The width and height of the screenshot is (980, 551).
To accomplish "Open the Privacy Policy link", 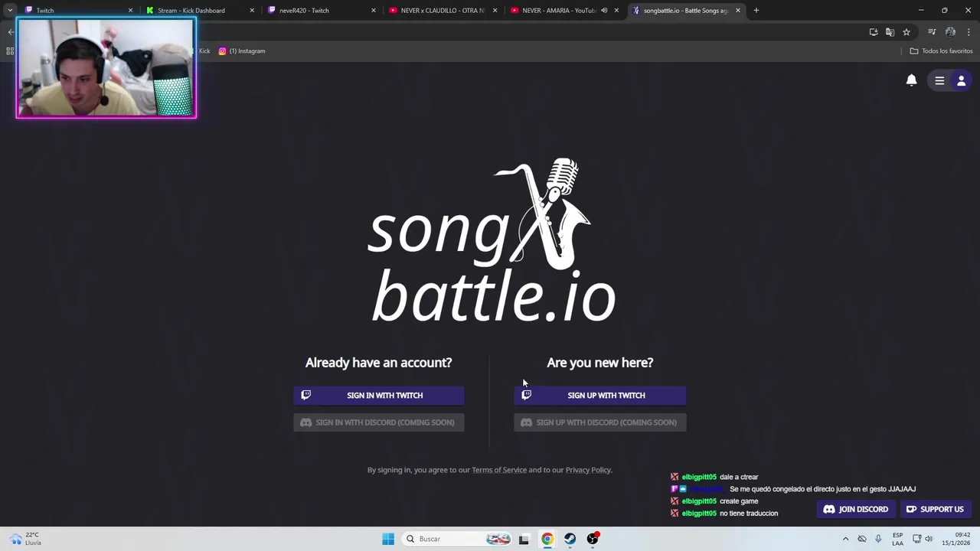I will point(588,470).
